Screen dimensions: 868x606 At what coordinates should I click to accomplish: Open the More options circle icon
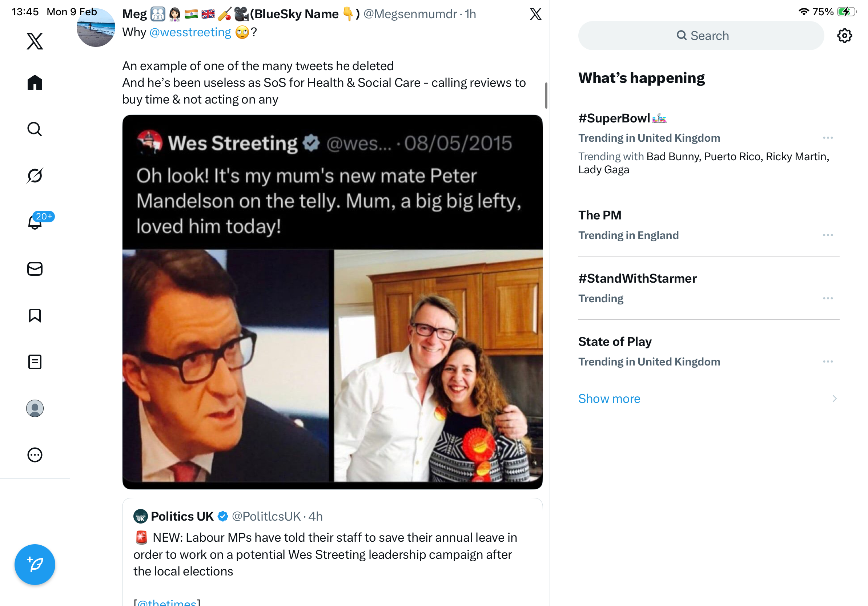35,455
